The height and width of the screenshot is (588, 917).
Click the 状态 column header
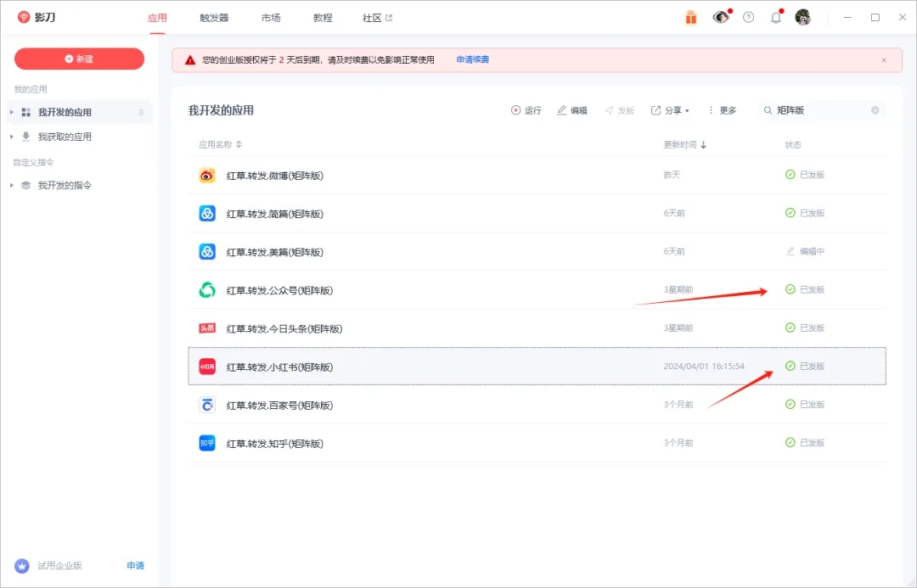793,144
